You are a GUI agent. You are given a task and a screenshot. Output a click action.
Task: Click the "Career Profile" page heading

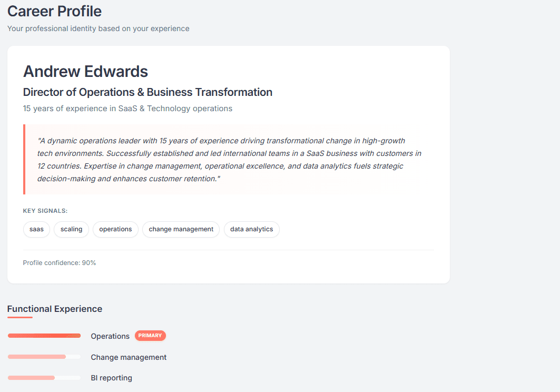(x=54, y=11)
